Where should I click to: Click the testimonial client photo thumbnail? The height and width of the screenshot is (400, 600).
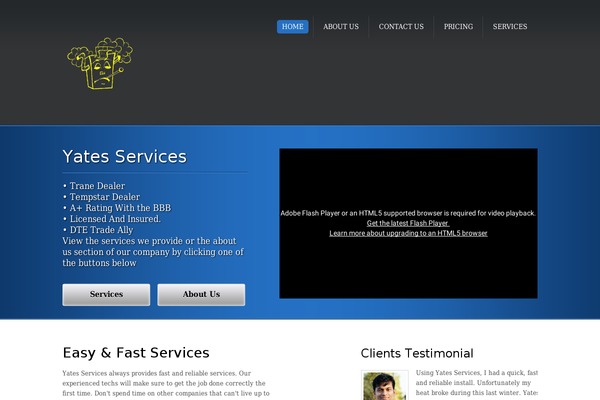(384, 385)
